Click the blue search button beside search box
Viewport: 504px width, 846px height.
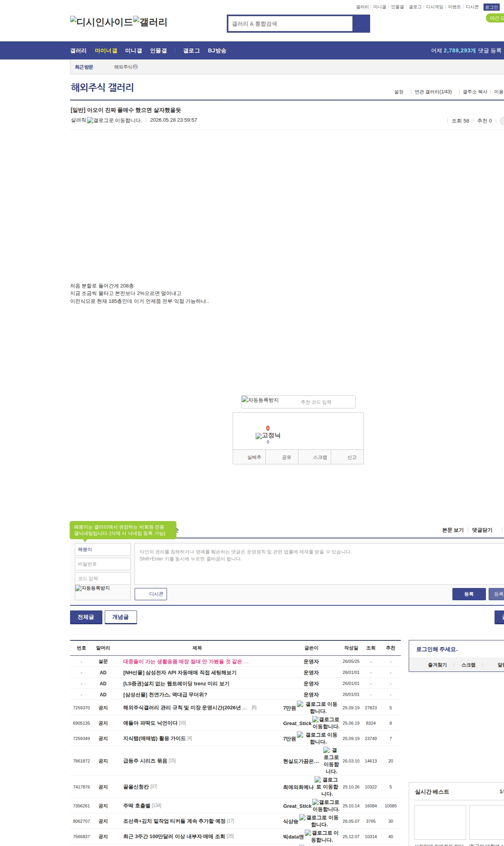[361, 24]
